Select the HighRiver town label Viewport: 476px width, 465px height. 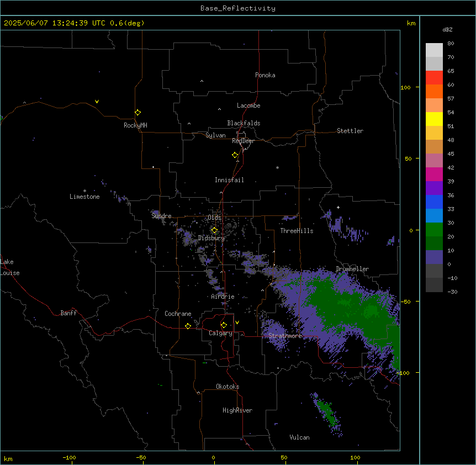click(x=237, y=410)
